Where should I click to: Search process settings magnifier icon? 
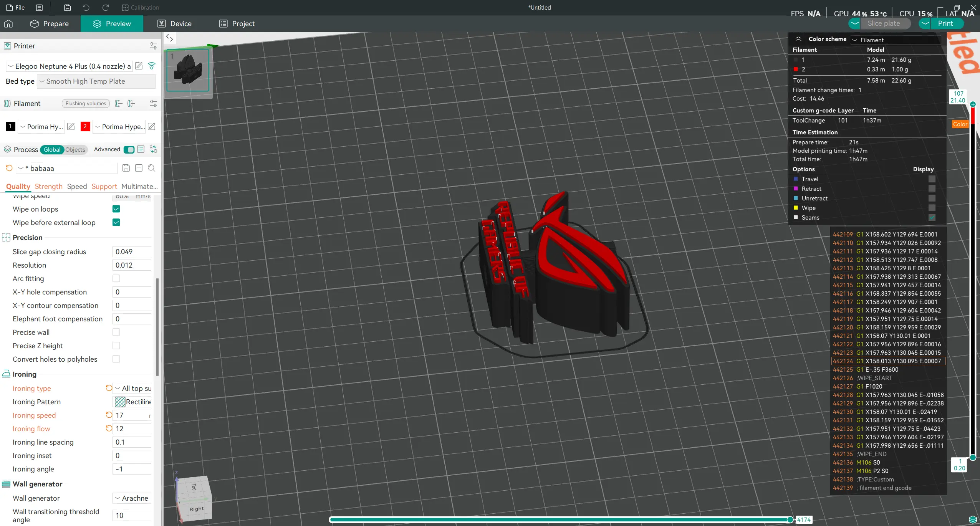pyautogui.click(x=152, y=168)
